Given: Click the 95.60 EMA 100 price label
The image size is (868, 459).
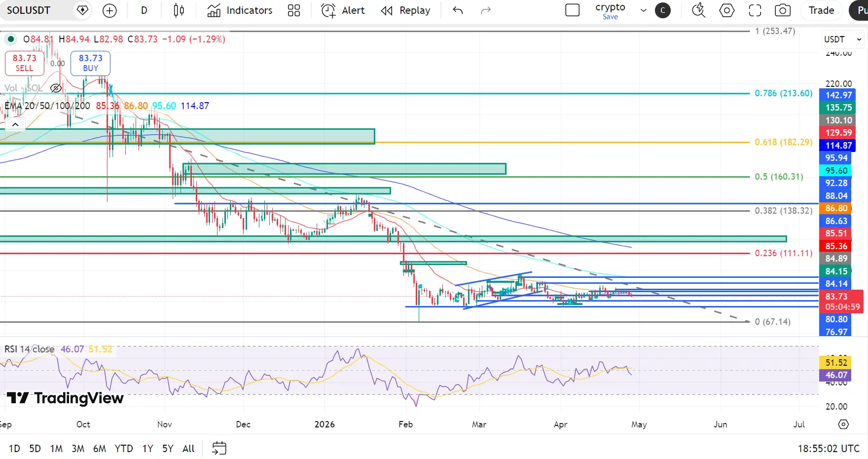Looking at the screenshot, I should click(836, 171).
